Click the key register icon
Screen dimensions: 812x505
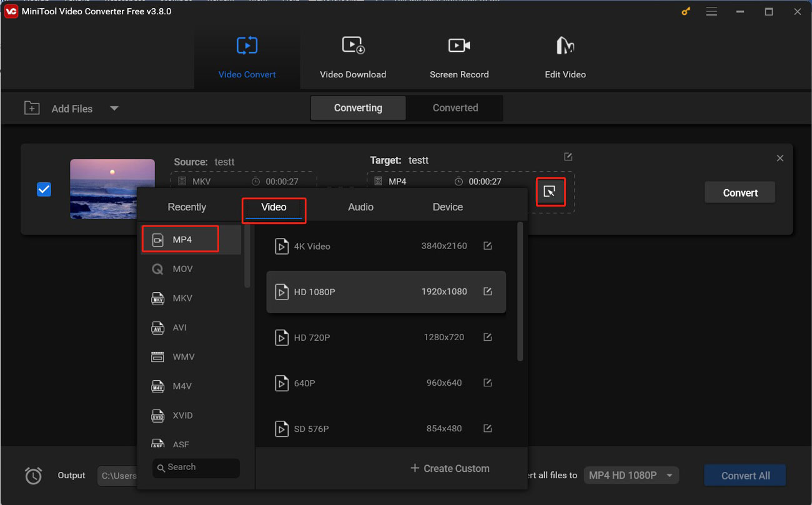pyautogui.click(x=686, y=11)
